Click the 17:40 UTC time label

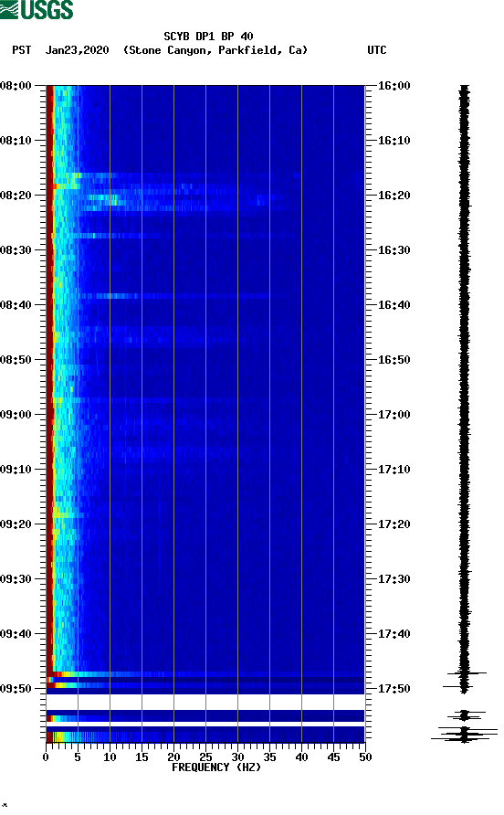pos(394,634)
